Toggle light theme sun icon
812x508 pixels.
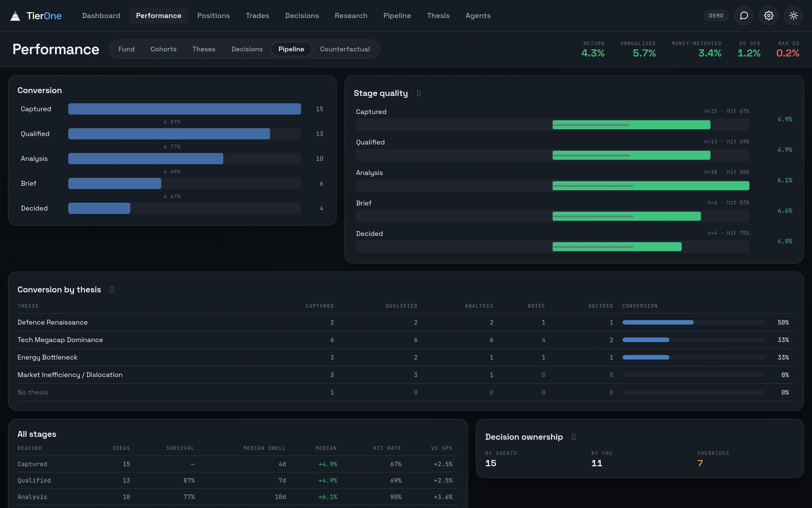[x=793, y=16]
